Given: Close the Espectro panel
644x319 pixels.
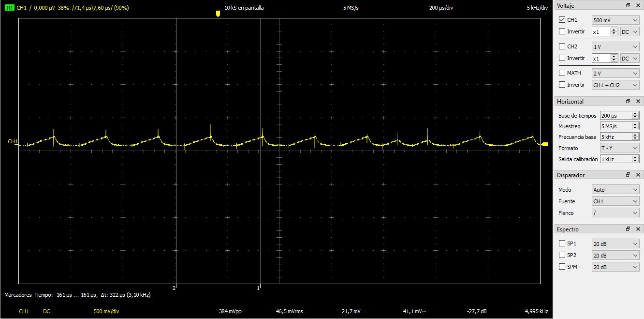Looking at the screenshot, I should [x=638, y=229].
